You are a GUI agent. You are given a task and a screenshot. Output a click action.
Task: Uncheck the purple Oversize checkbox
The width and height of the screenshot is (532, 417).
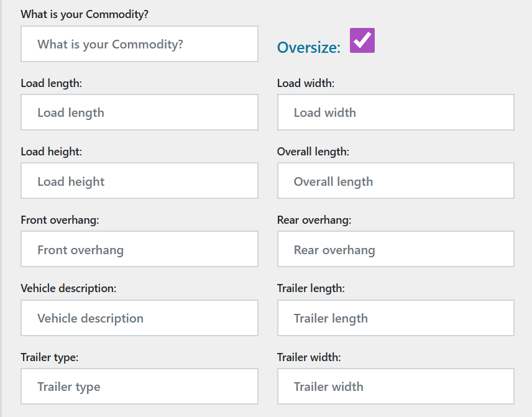362,40
